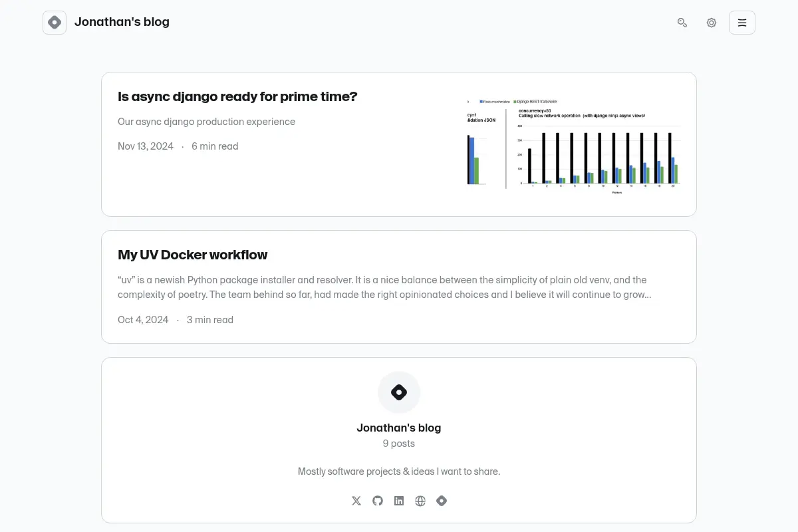Click the "3 min read" label
Image resolution: width=798 pixels, height=532 pixels.
click(x=210, y=320)
